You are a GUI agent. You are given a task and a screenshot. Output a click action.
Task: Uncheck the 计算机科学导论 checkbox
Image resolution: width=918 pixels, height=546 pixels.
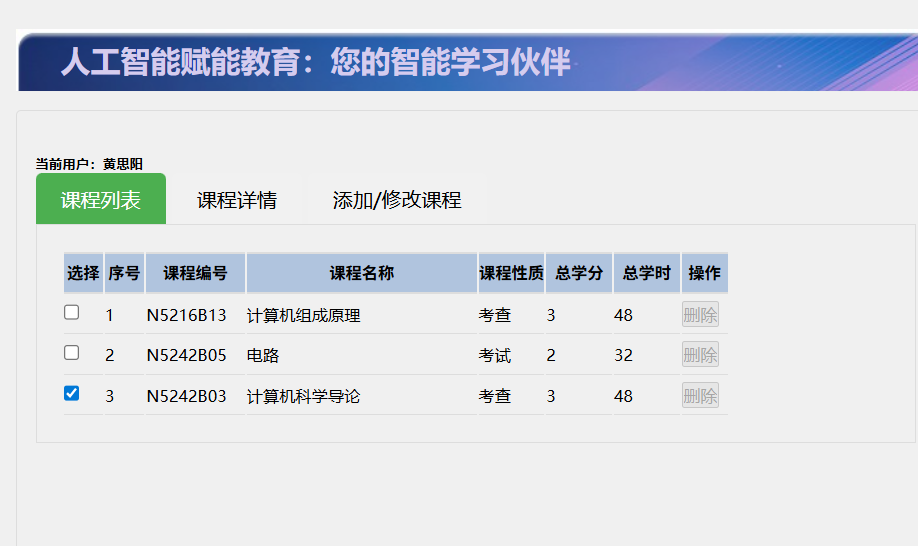[x=72, y=394]
